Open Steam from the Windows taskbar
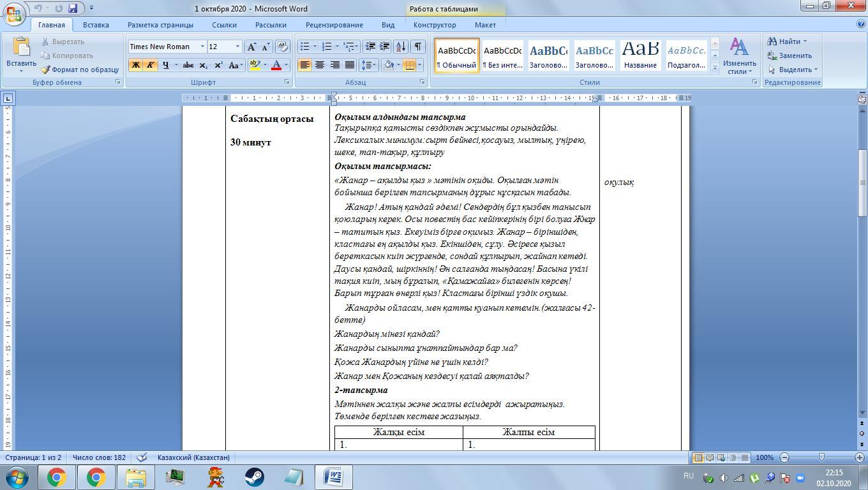Image resolution: width=868 pixels, height=490 pixels. click(x=255, y=477)
